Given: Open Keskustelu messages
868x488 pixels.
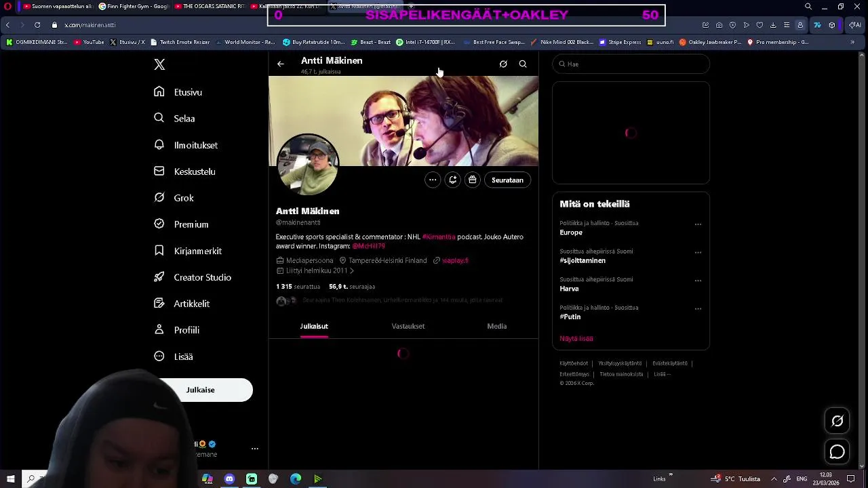Looking at the screenshot, I should coord(184,171).
